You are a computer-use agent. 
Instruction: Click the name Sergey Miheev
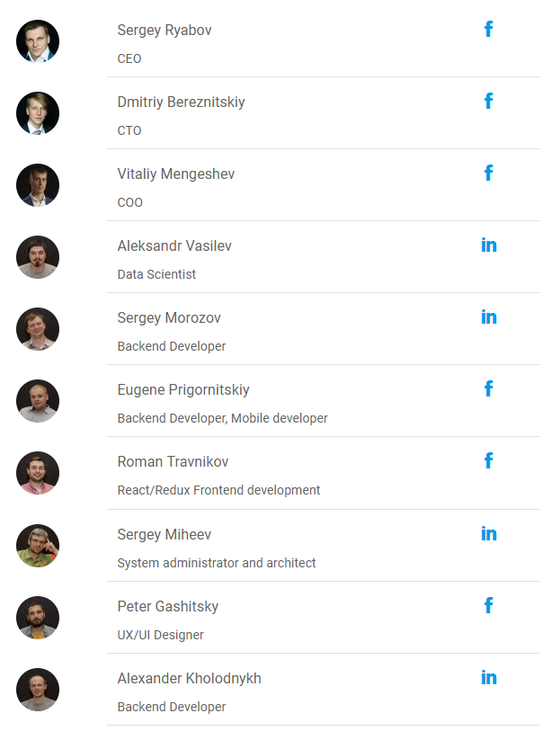[164, 535]
